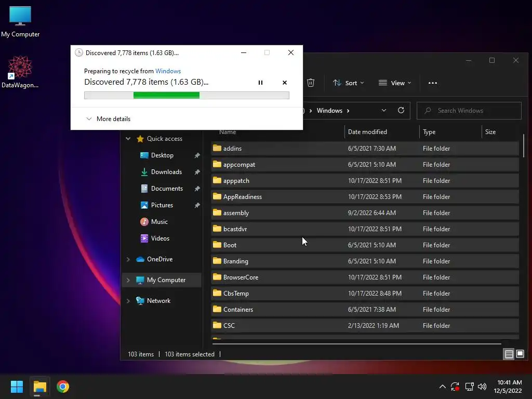Viewport: 532px width, 399px height.
Task: Select the Boot folder
Action: tap(365, 245)
